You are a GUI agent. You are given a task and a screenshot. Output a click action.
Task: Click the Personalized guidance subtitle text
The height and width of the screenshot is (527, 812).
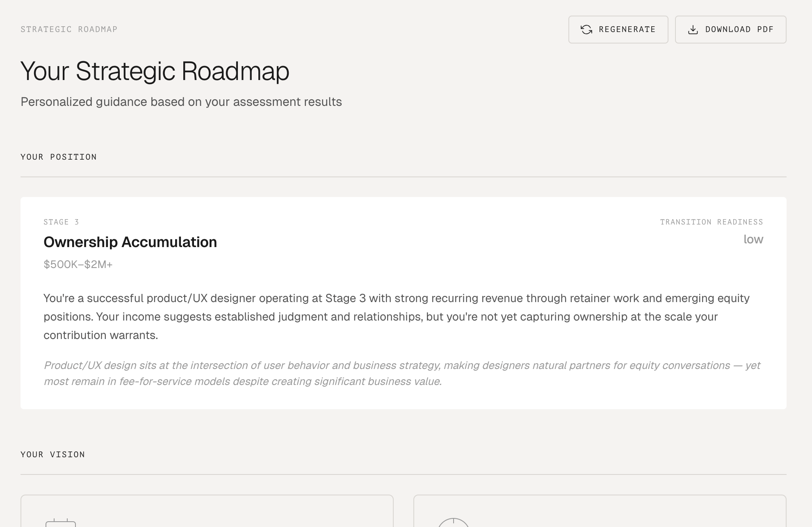[x=181, y=102]
